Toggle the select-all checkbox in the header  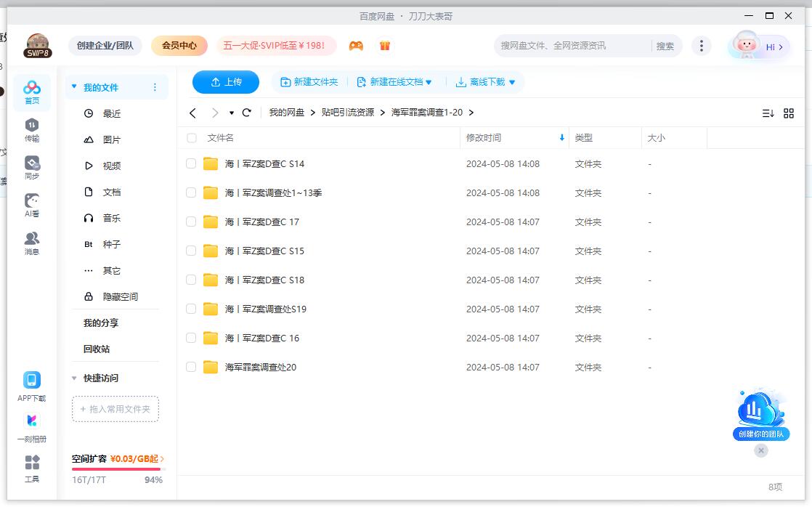(192, 138)
